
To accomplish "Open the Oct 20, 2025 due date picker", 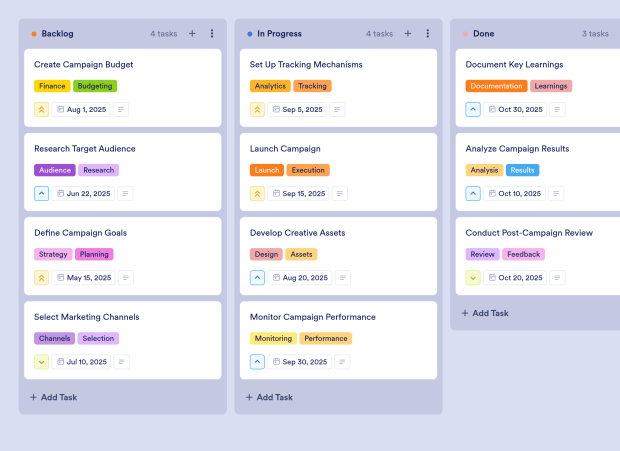I will (x=515, y=278).
